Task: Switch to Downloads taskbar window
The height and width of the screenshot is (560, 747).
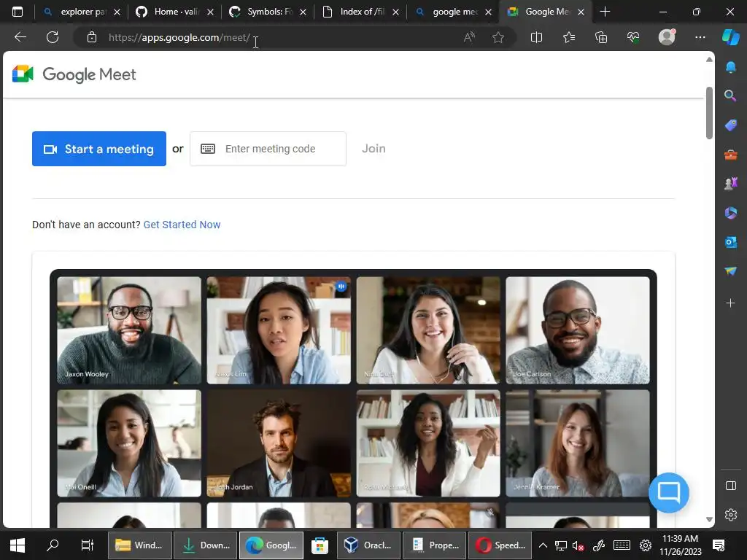Action: [205, 545]
